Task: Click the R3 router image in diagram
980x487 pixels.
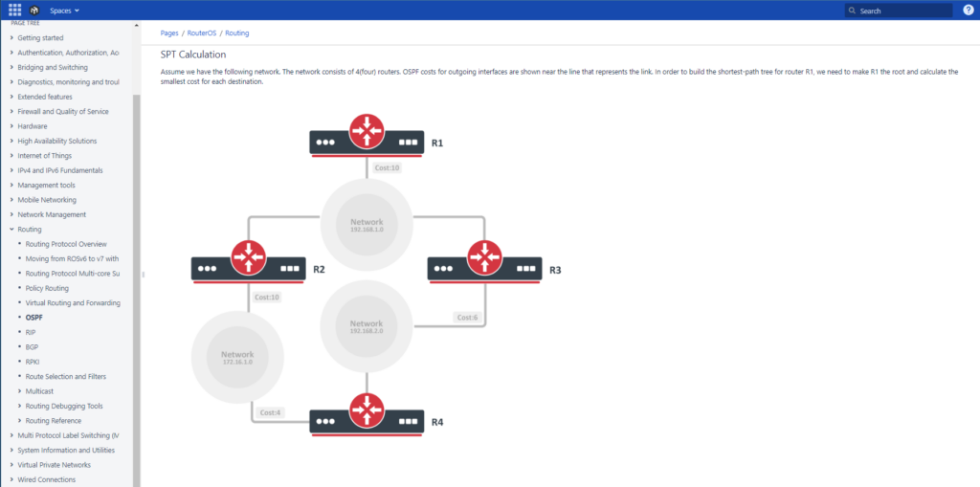Action: coord(484,262)
